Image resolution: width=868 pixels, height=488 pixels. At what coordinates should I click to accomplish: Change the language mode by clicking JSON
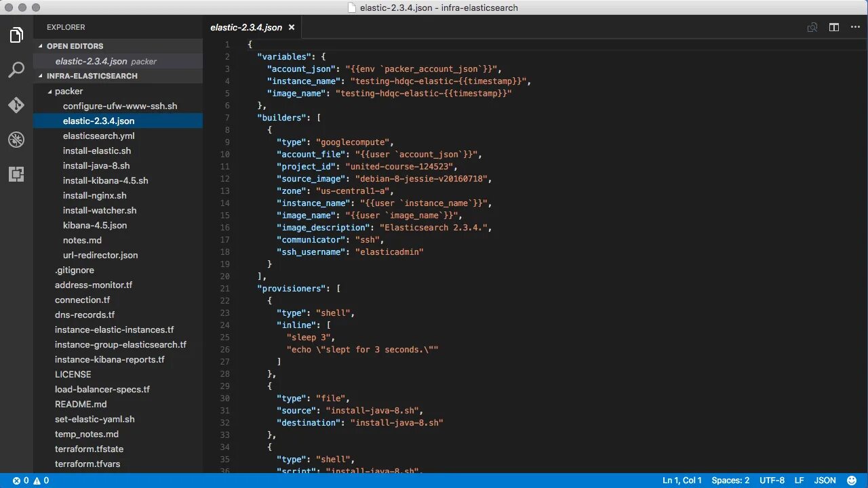825,480
